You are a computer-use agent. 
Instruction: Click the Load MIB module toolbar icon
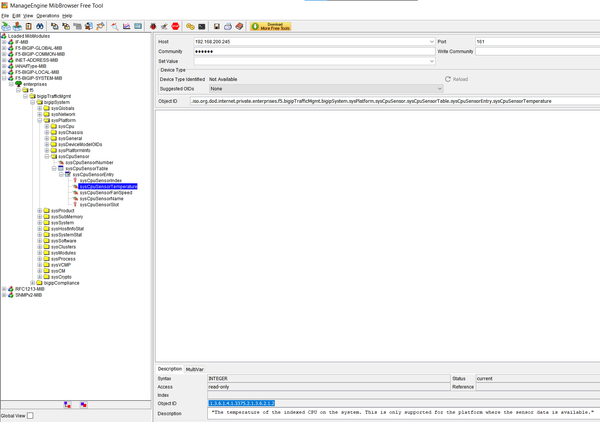8,26
